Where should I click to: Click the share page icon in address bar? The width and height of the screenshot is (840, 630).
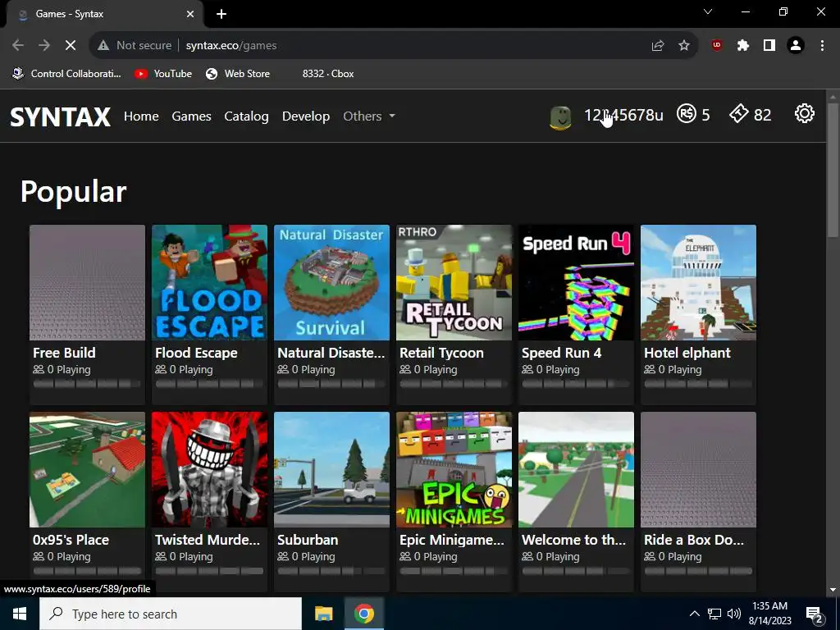[658, 46]
